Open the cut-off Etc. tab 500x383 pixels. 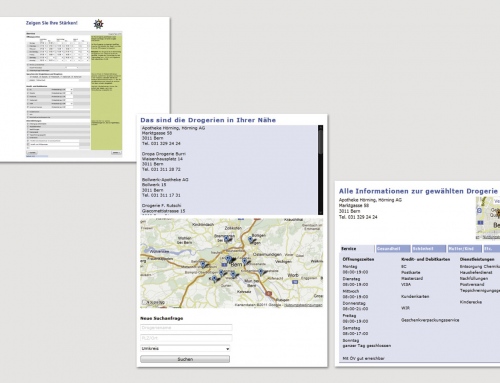click(x=492, y=249)
